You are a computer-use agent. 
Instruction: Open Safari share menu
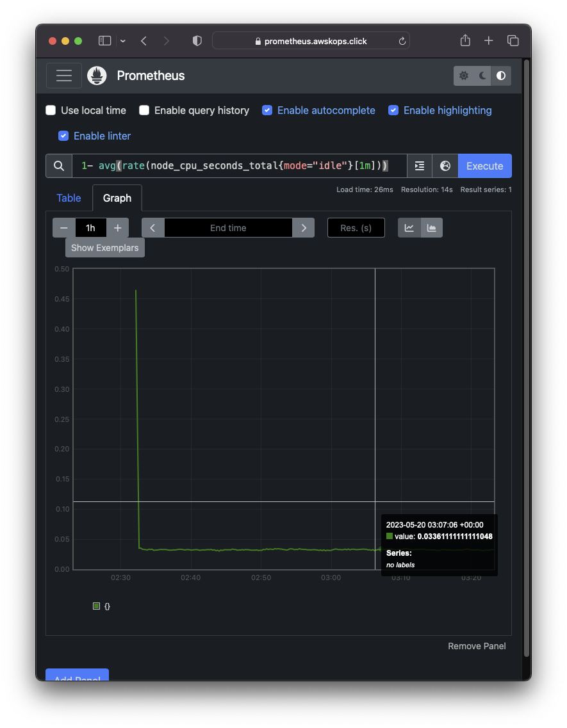[x=465, y=40]
